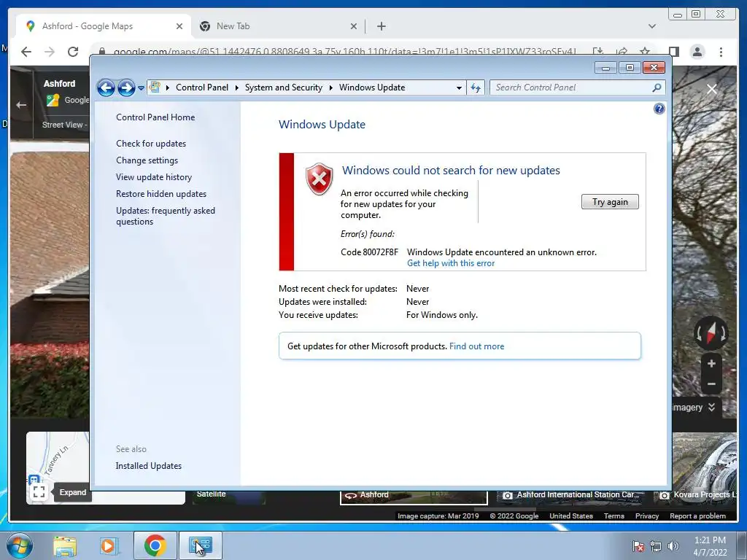Open Restore hidden updates

point(161,194)
